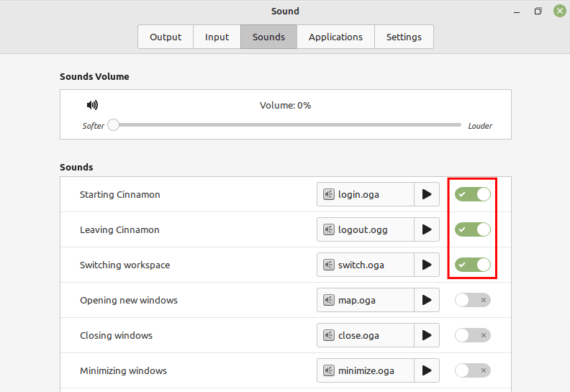Click the Starting Cinnamon row label
The width and height of the screenshot is (570, 392).
120,194
